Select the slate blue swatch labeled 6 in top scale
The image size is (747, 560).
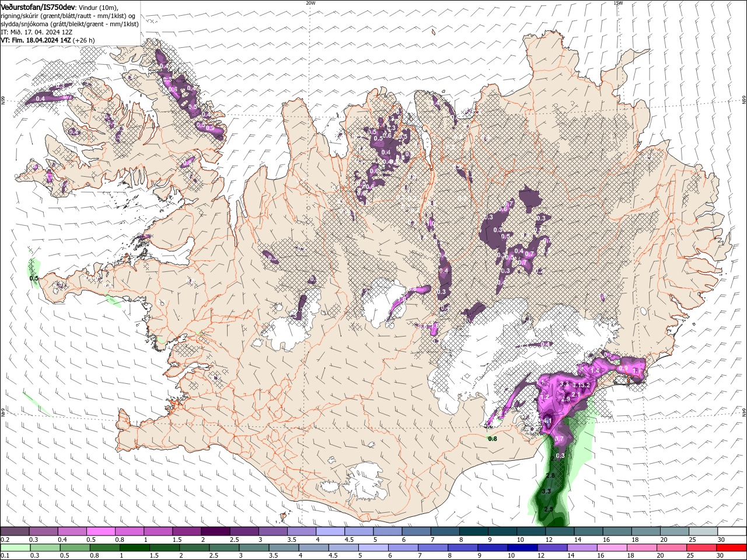pyautogui.click(x=416, y=531)
